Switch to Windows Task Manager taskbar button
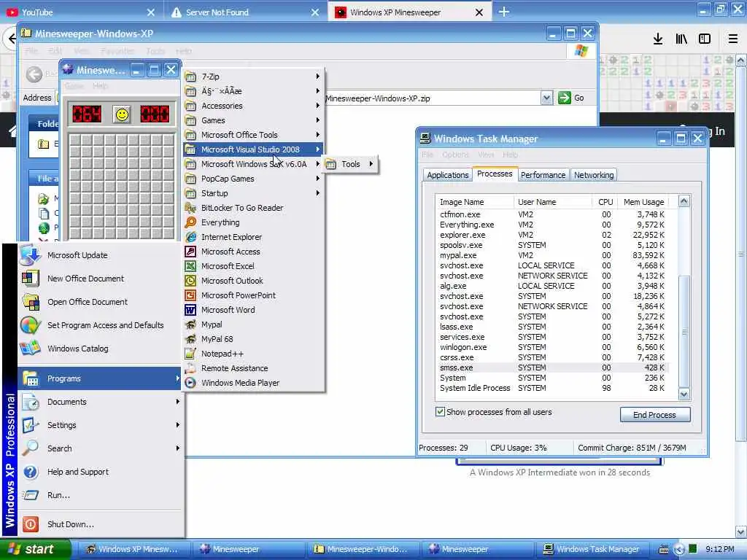The image size is (747, 560). (592, 550)
